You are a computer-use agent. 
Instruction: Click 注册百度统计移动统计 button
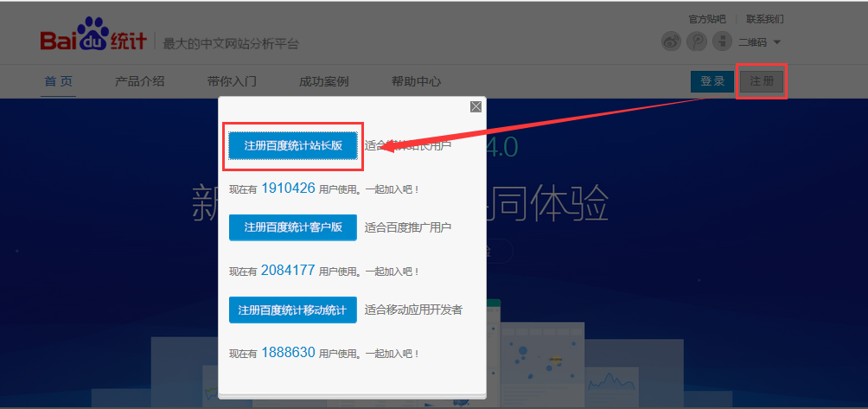293,310
